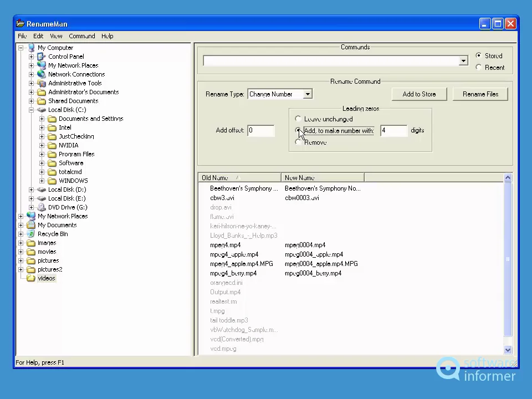
Task: Expand the Documents and Settings folder
Action: tap(42, 119)
